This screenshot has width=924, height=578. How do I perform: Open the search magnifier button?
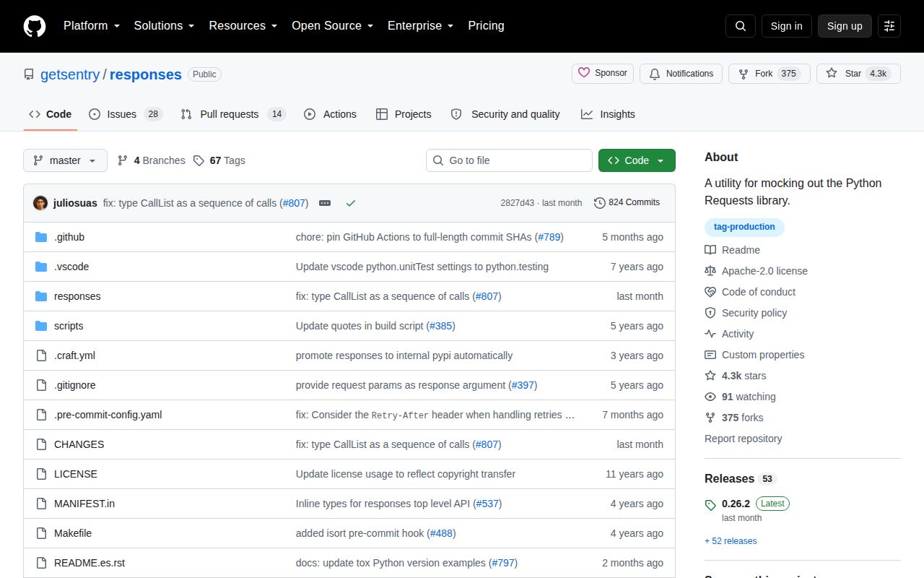[x=741, y=26]
